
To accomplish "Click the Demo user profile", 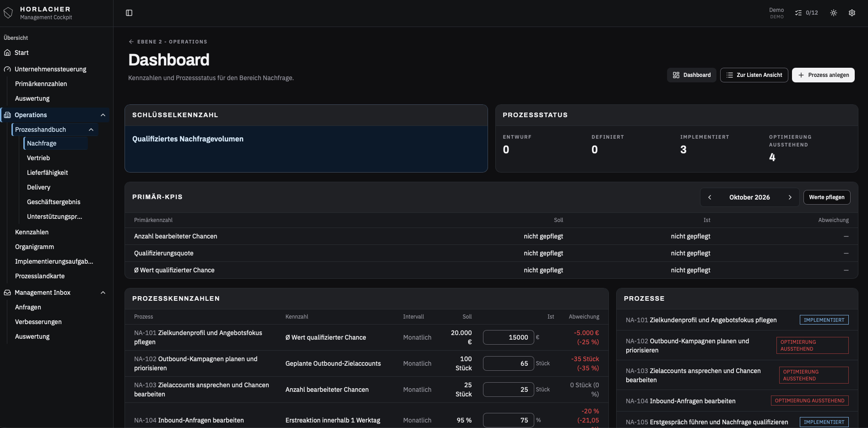I will tap(776, 13).
